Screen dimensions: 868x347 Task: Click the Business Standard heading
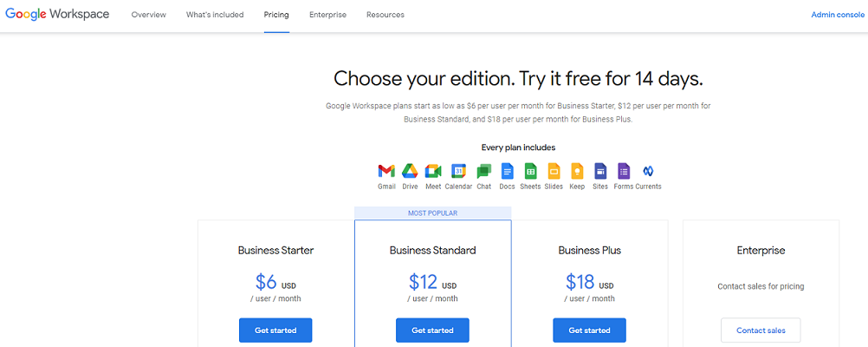tap(432, 251)
